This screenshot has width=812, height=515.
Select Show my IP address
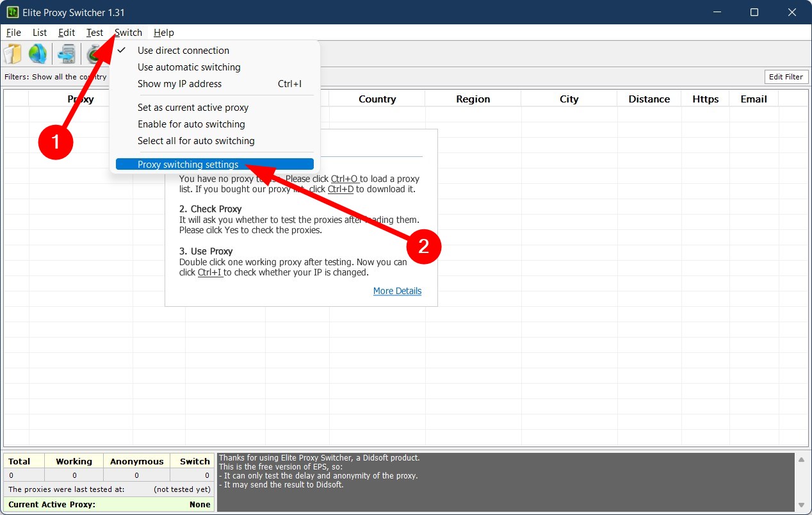tap(215, 84)
